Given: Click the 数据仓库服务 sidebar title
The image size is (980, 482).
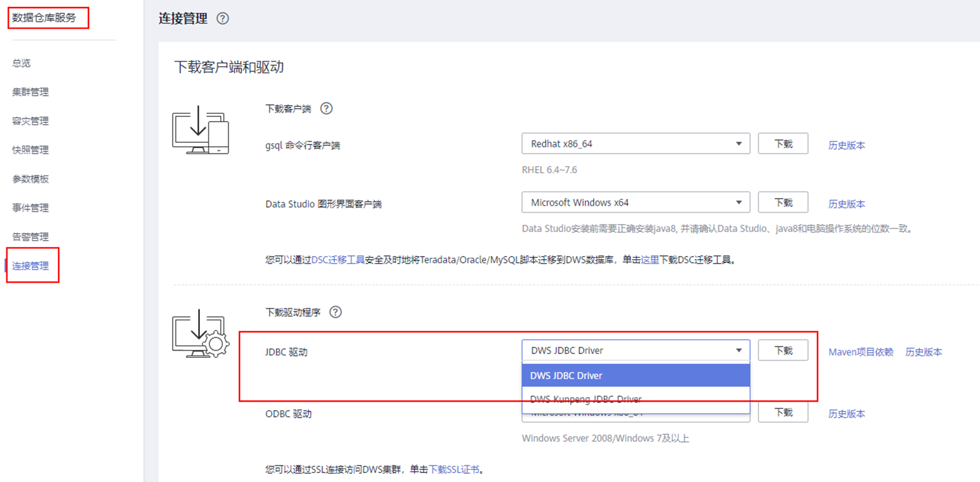Looking at the screenshot, I should pyautogui.click(x=44, y=18).
